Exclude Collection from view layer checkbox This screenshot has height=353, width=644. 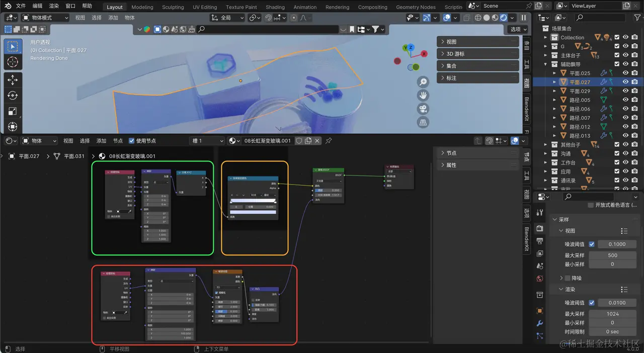pos(617,37)
